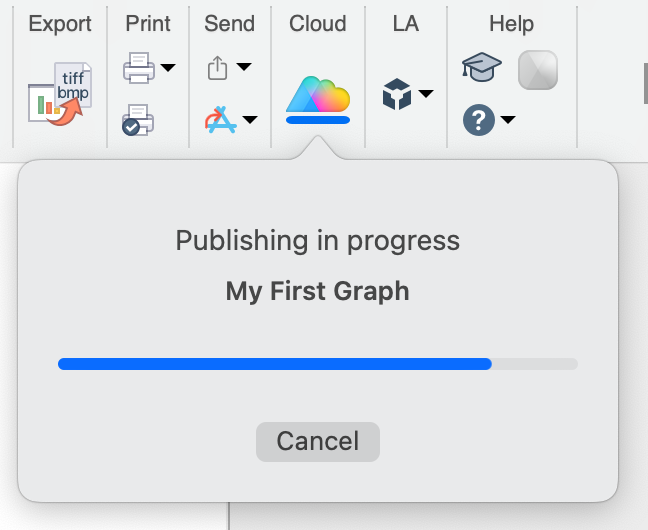Open the LA cube dropdown arrow
Image resolution: width=648 pixels, height=530 pixels.
426,95
